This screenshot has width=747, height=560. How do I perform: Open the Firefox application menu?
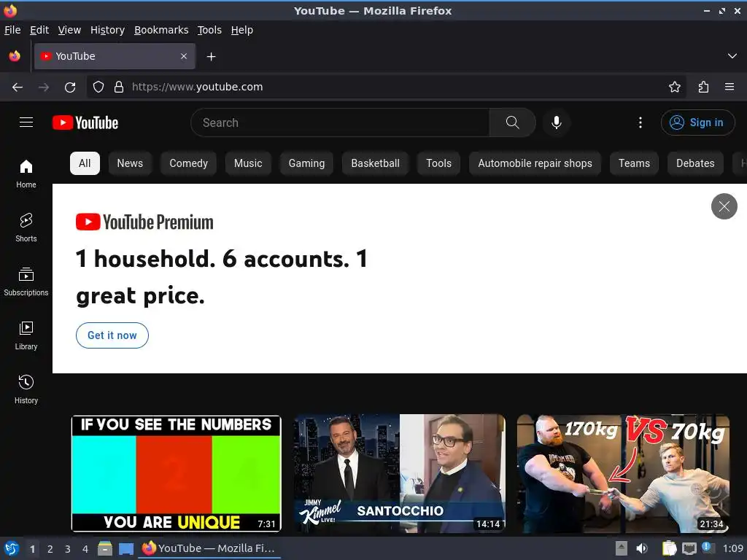pyautogui.click(x=729, y=87)
